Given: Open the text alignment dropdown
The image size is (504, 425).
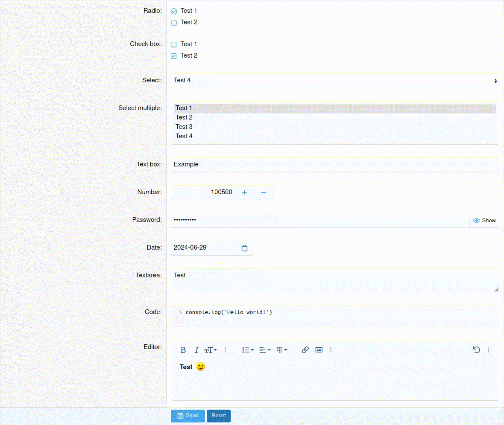Looking at the screenshot, I should pyautogui.click(x=265, y=350).
